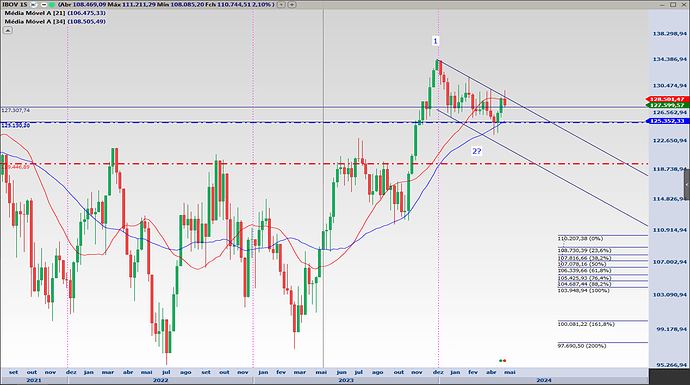690x385 pixels.
Task: Click the 127.307,74 horizontal line label
Action: [16, 110]
